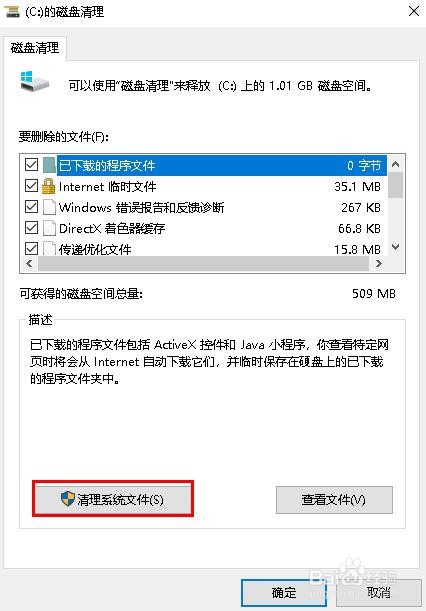Click the disk cleanup icon in the title bar
This screenshot has width=426, height=611.
click(11, 11)
